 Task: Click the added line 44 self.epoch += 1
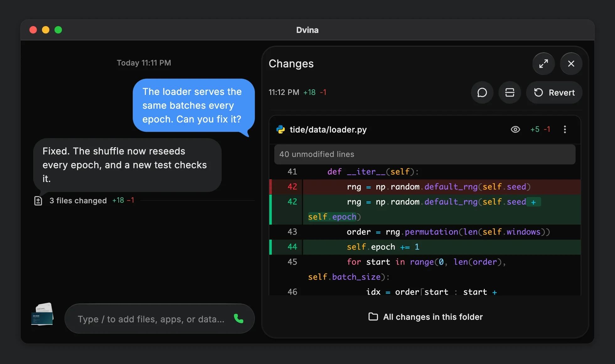pos(425,247)
